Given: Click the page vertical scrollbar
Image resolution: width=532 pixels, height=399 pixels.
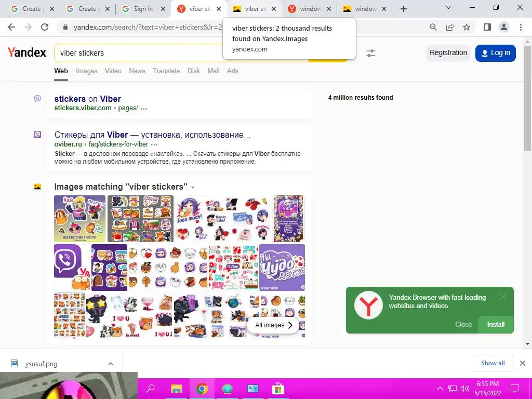Looking at the screenshot, I should [x=528, y=97].
